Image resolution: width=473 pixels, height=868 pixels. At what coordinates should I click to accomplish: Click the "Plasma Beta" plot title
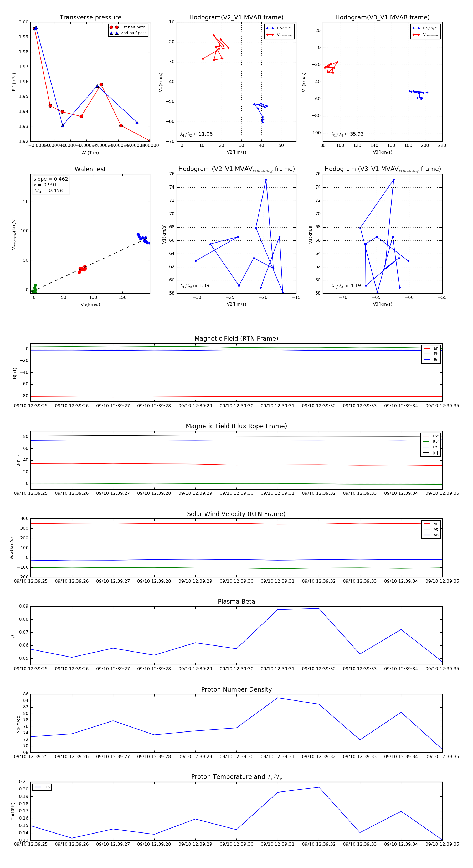pos(236,602)
